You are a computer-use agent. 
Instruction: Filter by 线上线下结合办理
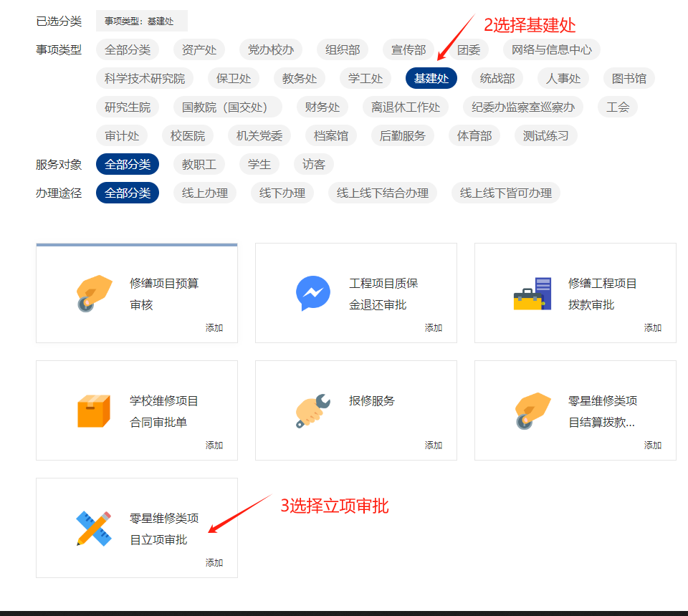[x=383, y=193]
